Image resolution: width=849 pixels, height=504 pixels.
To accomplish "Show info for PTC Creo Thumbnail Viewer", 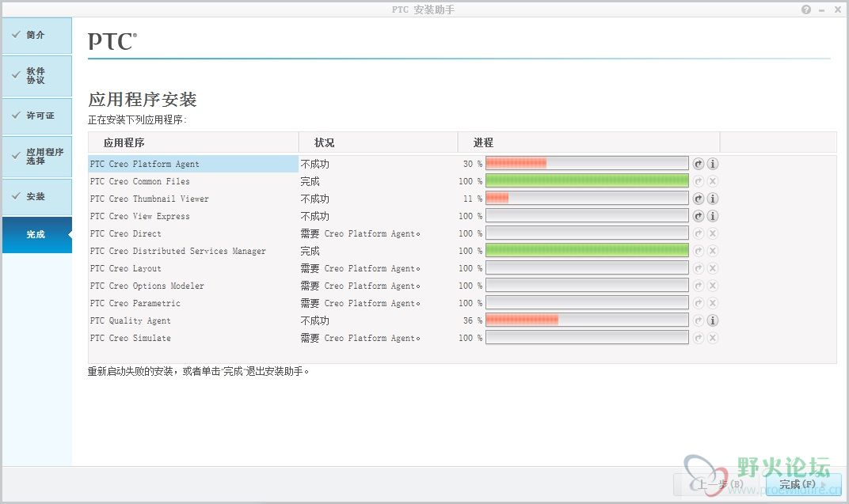I will [x=713, y=199].
